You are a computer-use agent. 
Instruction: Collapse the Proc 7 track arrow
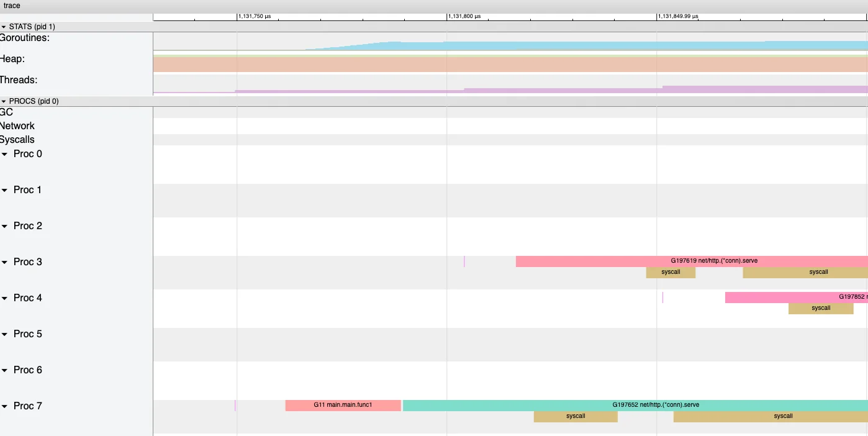[x=5, y=406]
